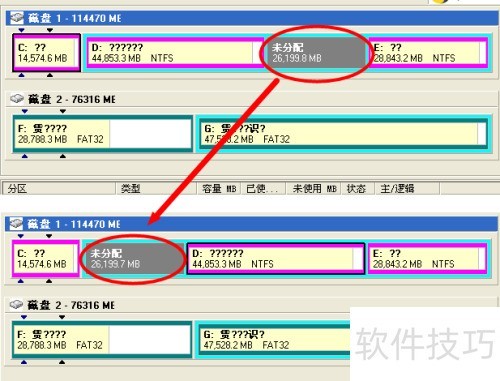
Task: Select the E: NTFS partition in lower panel
Action: point(428,259)
